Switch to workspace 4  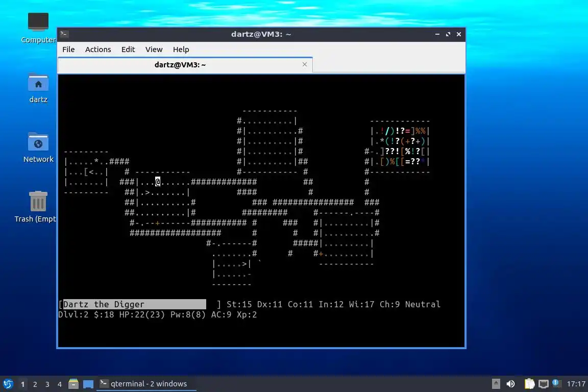coord(60,384)
